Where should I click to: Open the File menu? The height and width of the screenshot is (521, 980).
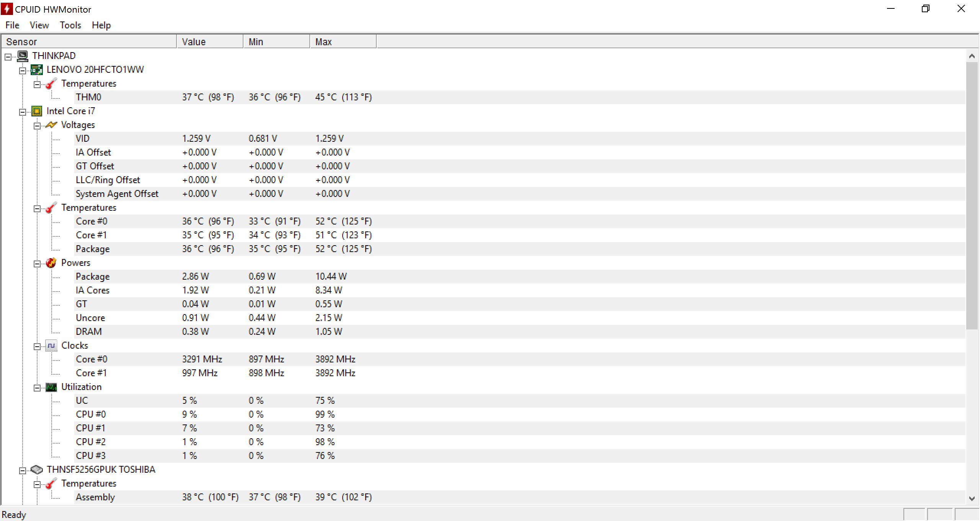click(x=12, y=25)
